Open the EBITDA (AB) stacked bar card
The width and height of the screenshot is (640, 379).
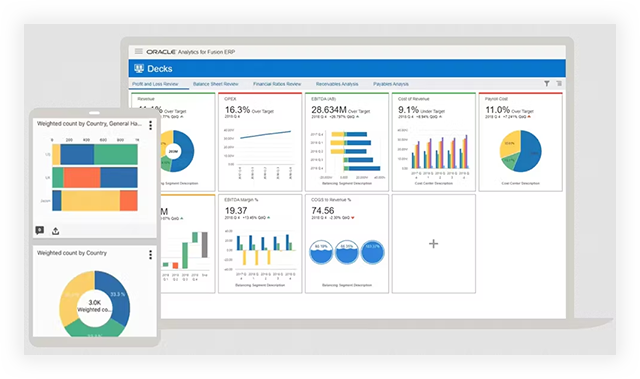coord(347,142)
